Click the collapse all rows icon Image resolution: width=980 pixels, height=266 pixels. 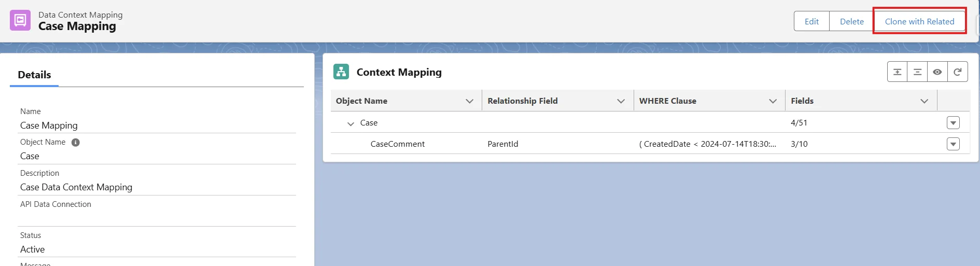point(917,72)
